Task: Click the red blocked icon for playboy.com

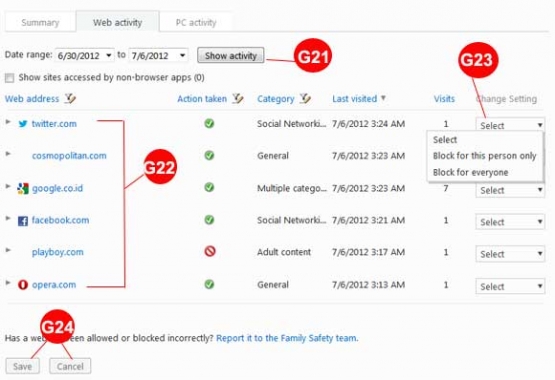Action: (x=210, y=252)
